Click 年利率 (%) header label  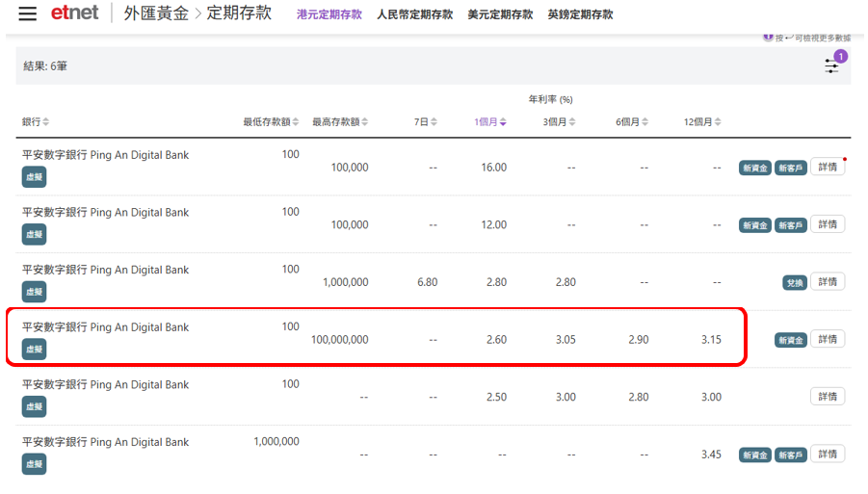pos(550,99)
